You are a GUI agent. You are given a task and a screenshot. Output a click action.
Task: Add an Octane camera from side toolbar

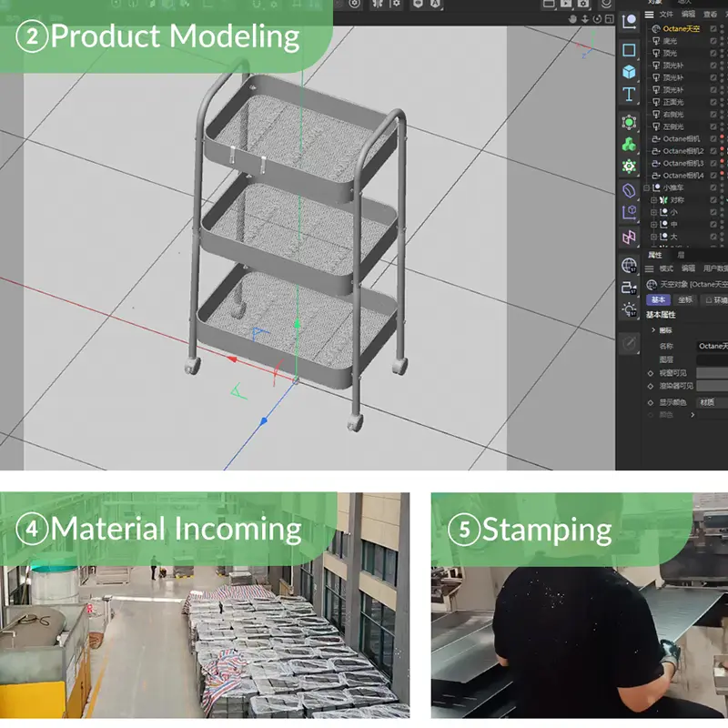[629, 287]
